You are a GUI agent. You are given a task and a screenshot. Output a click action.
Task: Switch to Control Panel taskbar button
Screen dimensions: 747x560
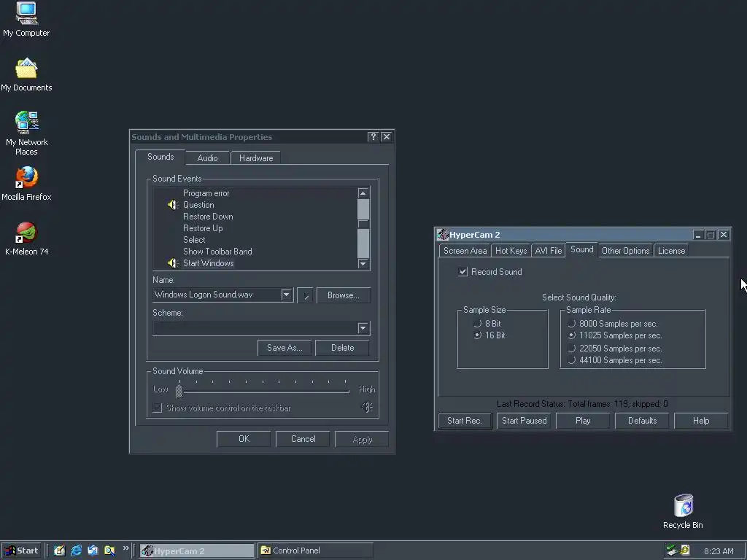pyautogui.click(x=315, y=551)
